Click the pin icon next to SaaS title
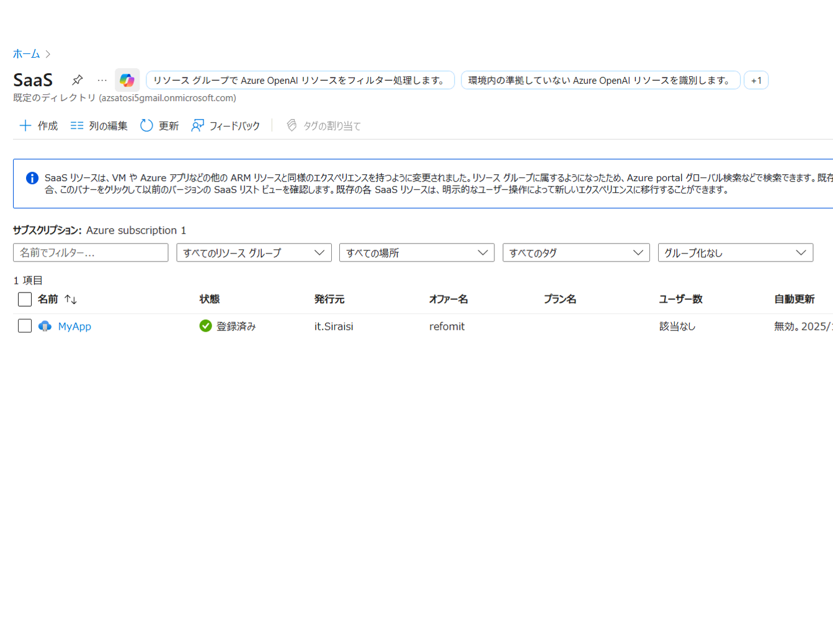The width and height of the screenshot is (833, 644). click(x=77, y=80)
